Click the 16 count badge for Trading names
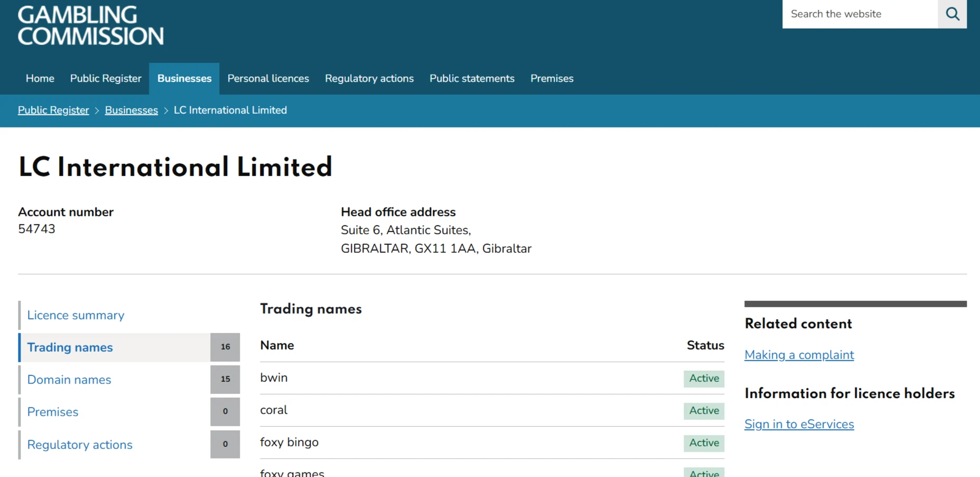The height and width of the screenshot is (477, 980). 225,347
